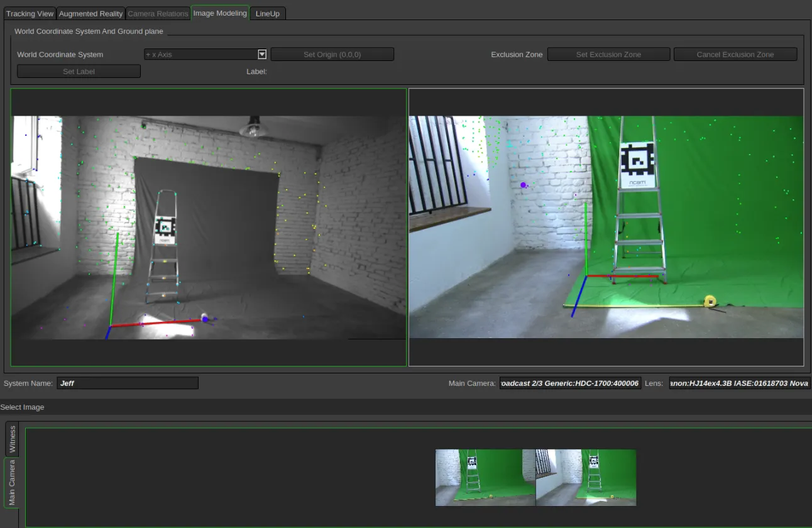Select the vertical Main Camera tab

point(11,483)
